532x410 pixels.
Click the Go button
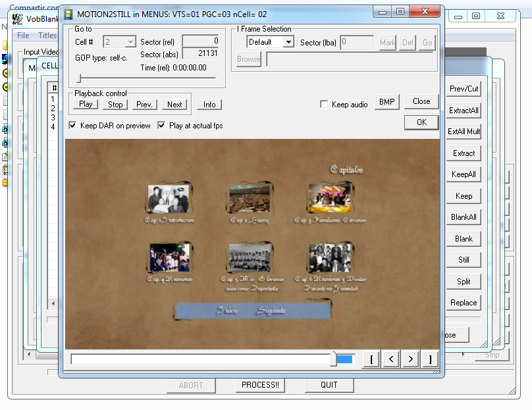[427, 43]
